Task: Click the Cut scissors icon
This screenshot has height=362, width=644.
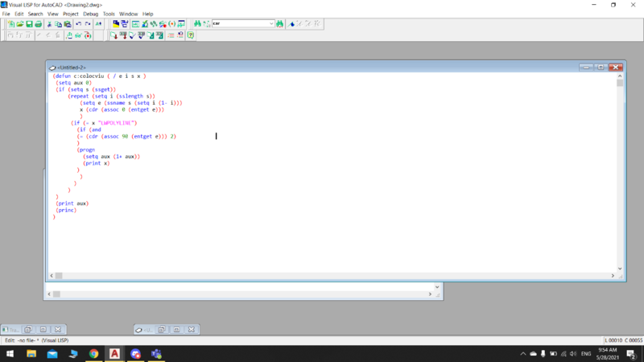Action: [x=50, y=24]
